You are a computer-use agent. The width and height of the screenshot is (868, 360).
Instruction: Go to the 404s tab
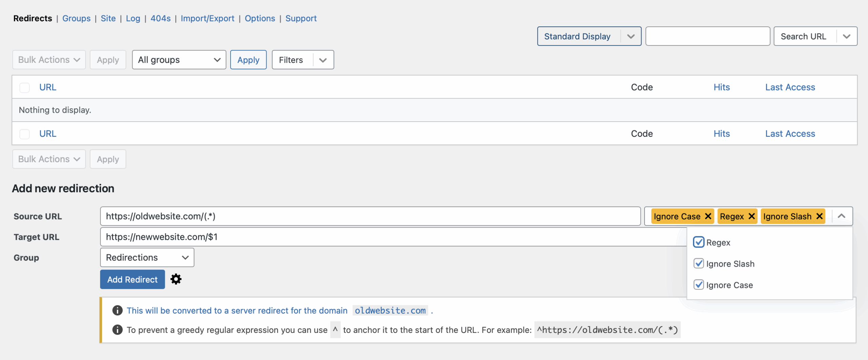pos(160,18)
